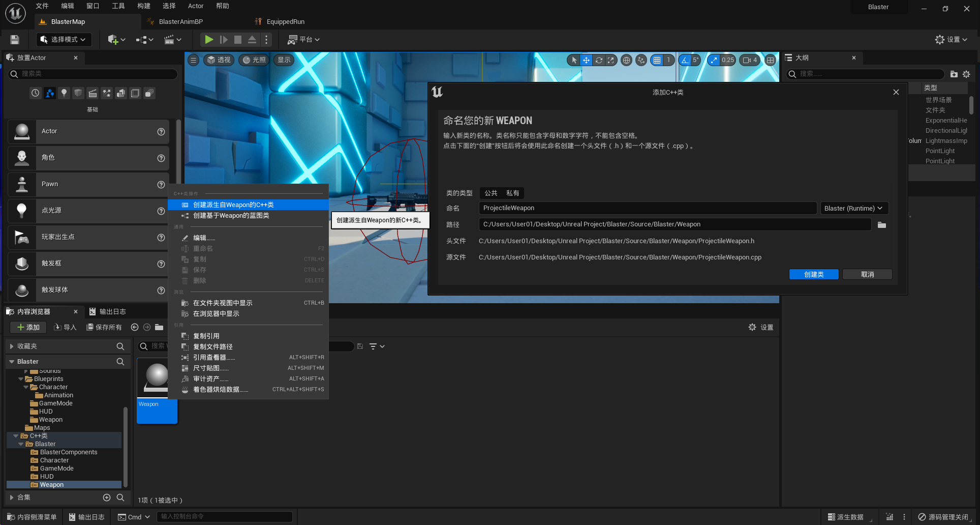Click the 取消 cancel button in dialog
Screen dimensions: 980x525
coord(867,275)
